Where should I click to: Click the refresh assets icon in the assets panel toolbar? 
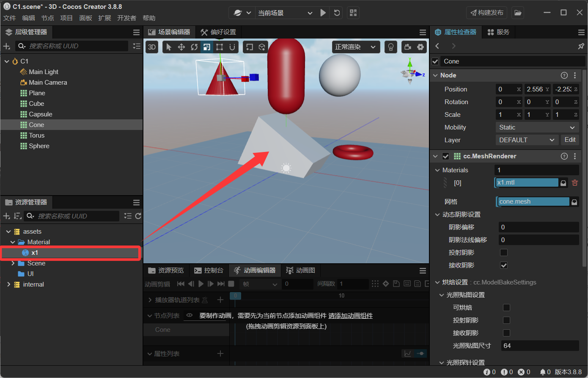[138, 216]
